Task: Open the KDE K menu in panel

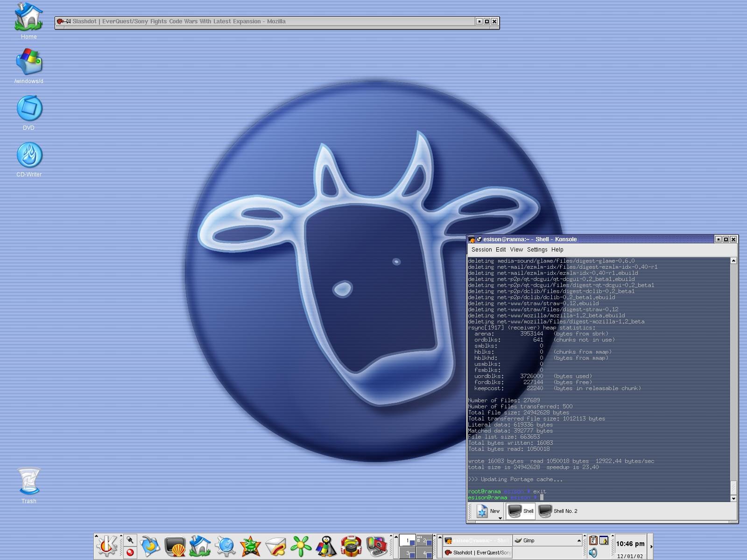Action: (107, 546)
